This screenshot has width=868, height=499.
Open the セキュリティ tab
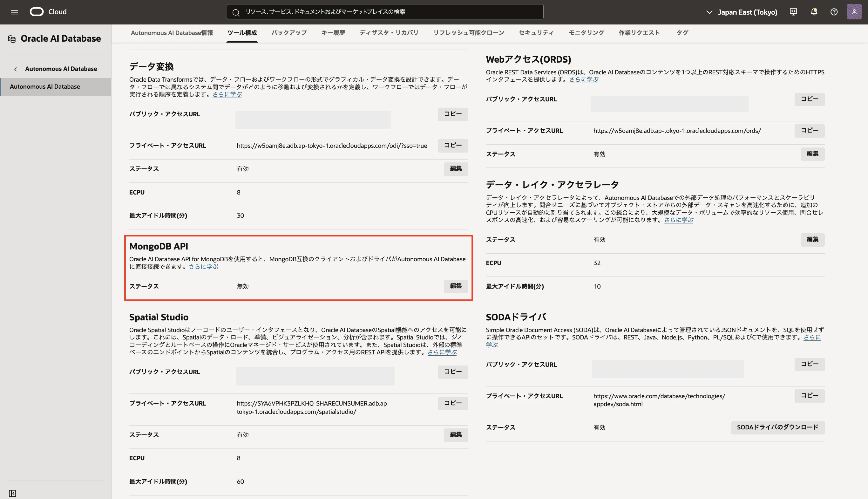536,33
